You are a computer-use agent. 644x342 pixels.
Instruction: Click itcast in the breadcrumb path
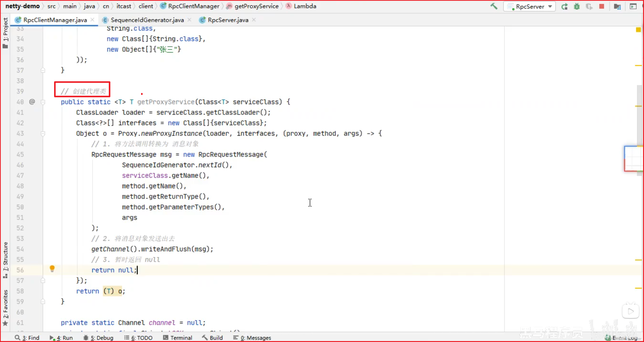pyautogui.click(x=124, y=6)
